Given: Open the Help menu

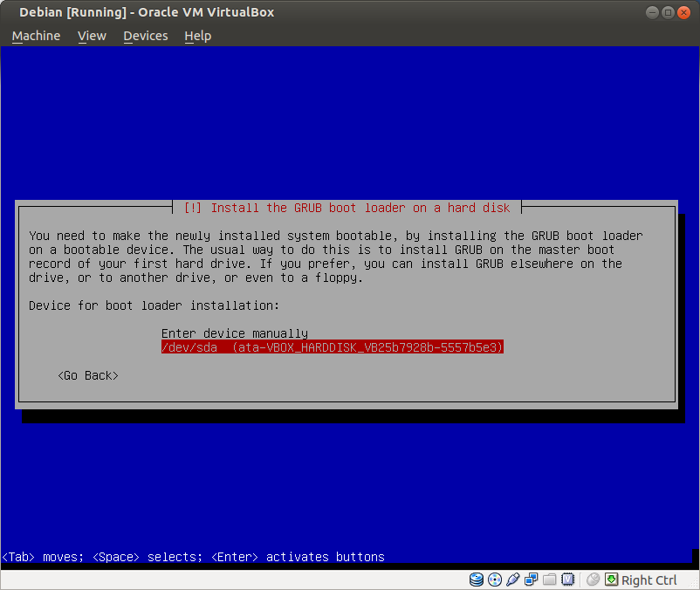Looking at the screenshot, I should point(198,36).
